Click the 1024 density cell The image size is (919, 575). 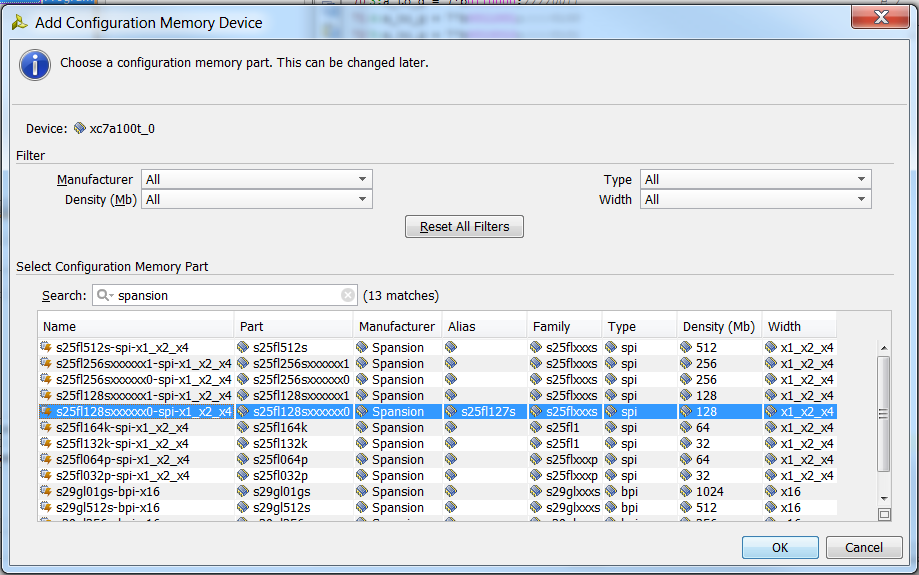coord(719,491)
